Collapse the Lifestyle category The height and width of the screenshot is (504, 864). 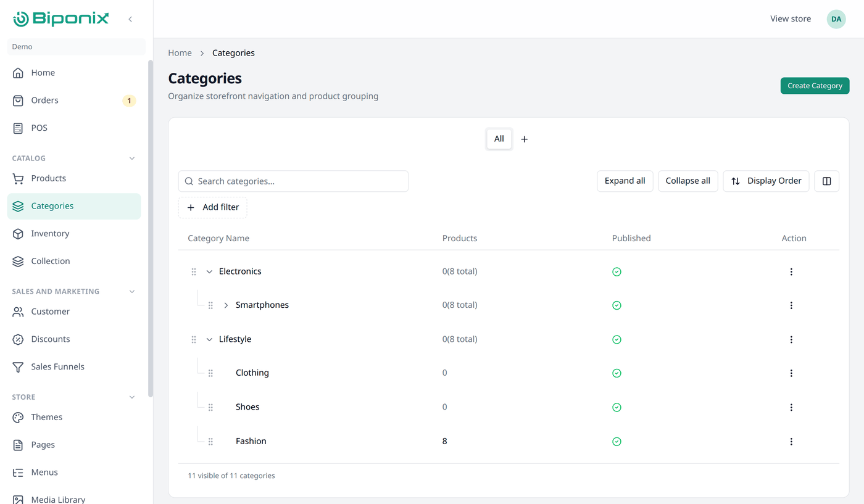coord(209,340)
